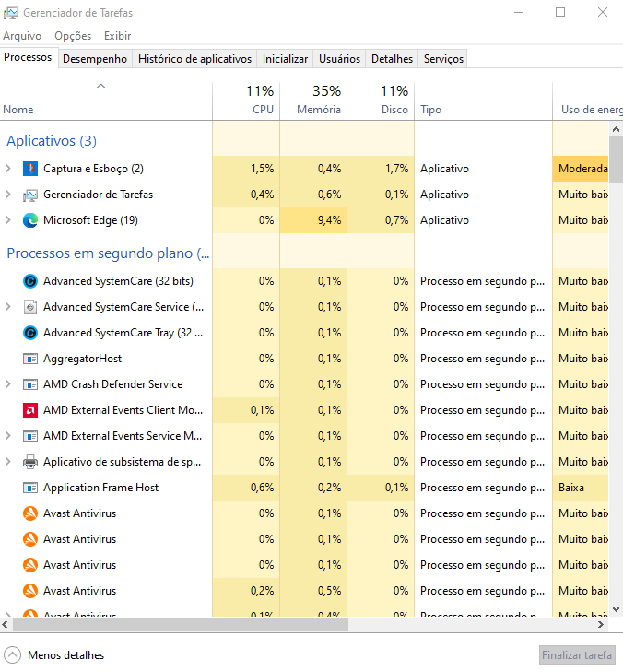The width and height of the screenshot is (623, 672).
Task: Select the Processos tab
Action: tap(28, 57)
